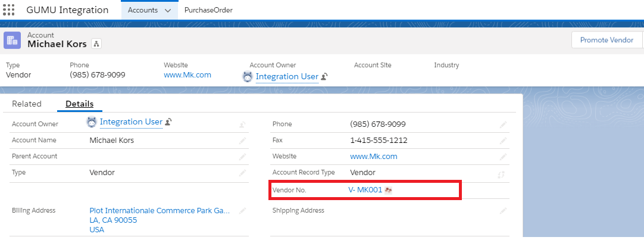Viewport: 644px width, 240px height.
Task: Edit Account Name pencil icon
Action: point(242,141)
